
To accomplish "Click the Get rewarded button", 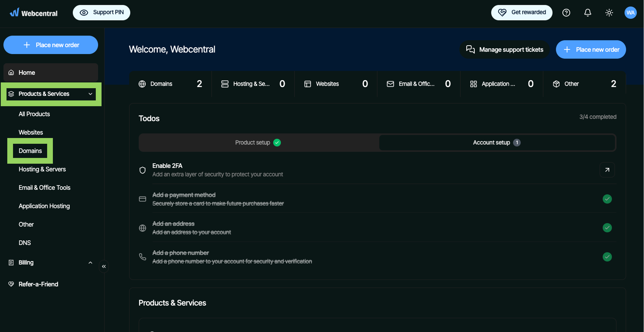I will point(522,13).
